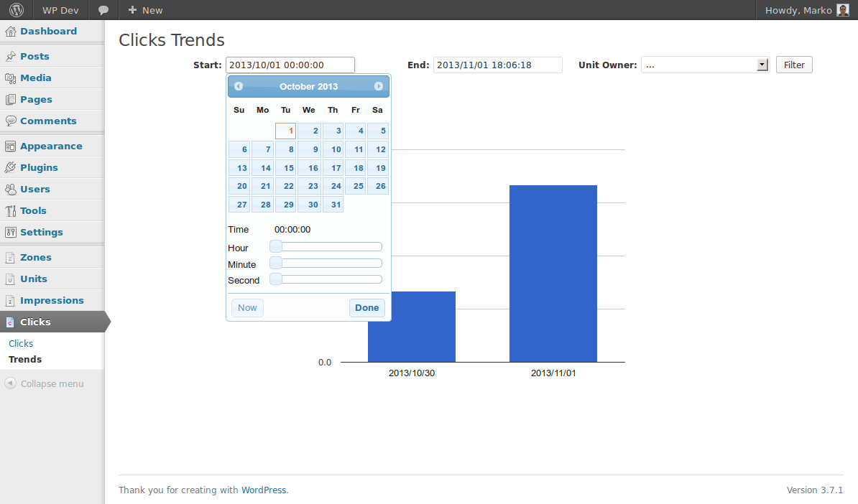The width and height of the screenshot is (858, 504).
Task: Click the Now button in datepicker
Action: click(x=247, y=308)
